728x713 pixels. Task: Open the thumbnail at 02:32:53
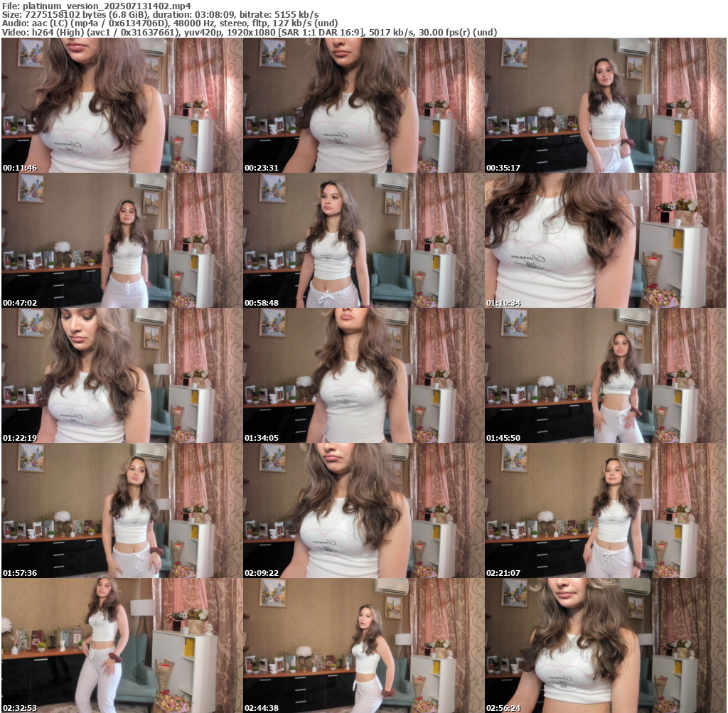(122, 645)
